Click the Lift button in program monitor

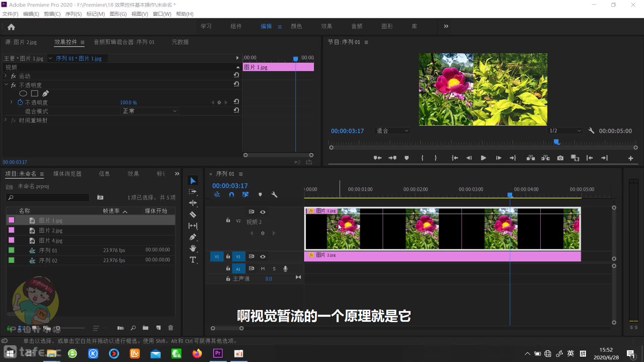pos(531,158)
